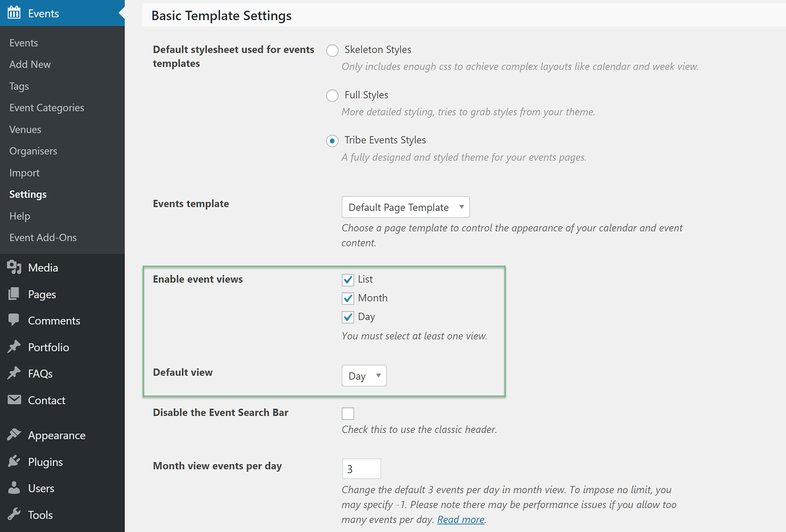The height and width of the screenshot is (532, 786).
Task: Open Comments via speech bubble icon
Action: 14,320
